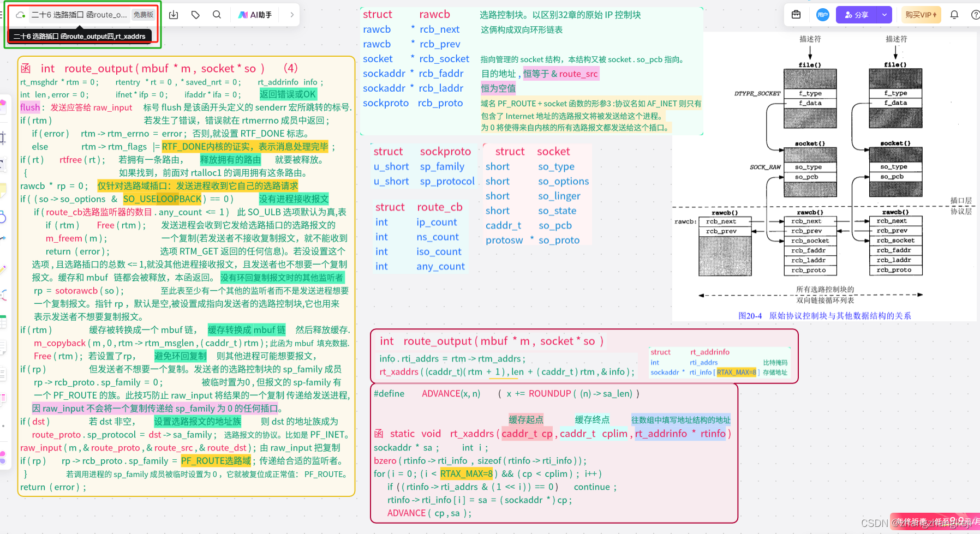Click the pink '缓存起点' label

(526, 419)
